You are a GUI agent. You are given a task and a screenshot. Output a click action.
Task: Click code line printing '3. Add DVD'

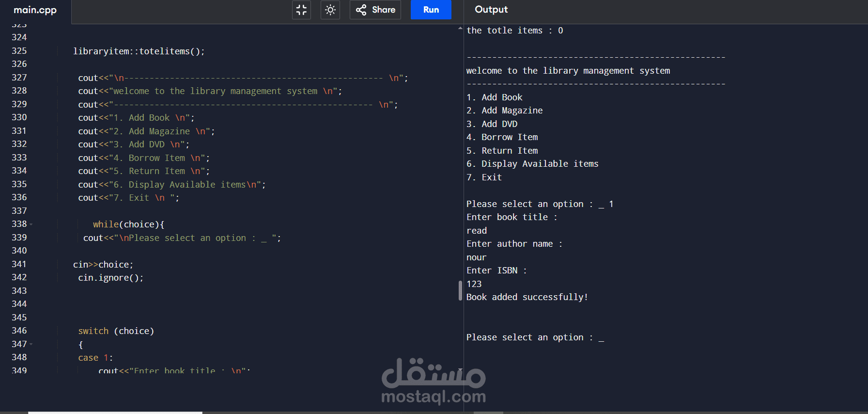(134, 144)
